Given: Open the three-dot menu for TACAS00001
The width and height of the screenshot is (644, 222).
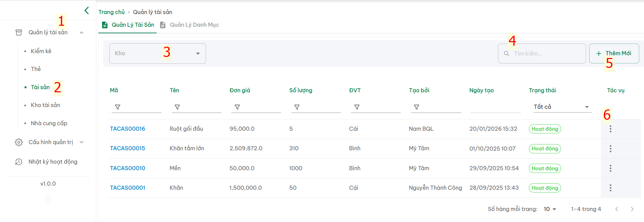Looking at the screenshot, I should pos(610,188).
